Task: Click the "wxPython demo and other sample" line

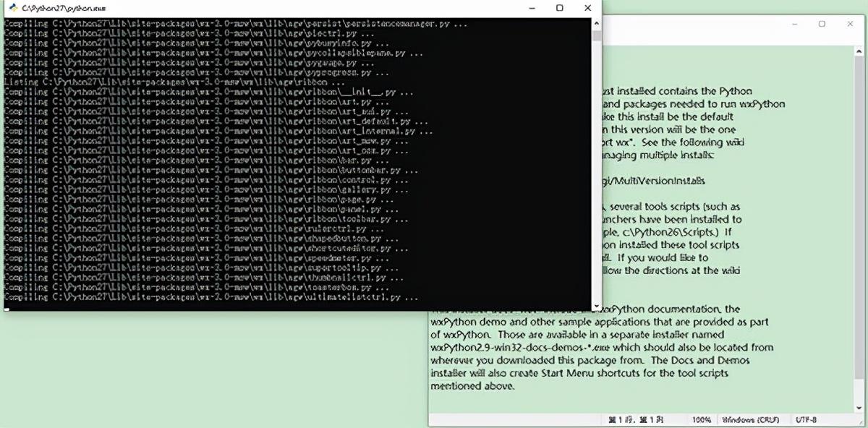Action: [600, 321]
